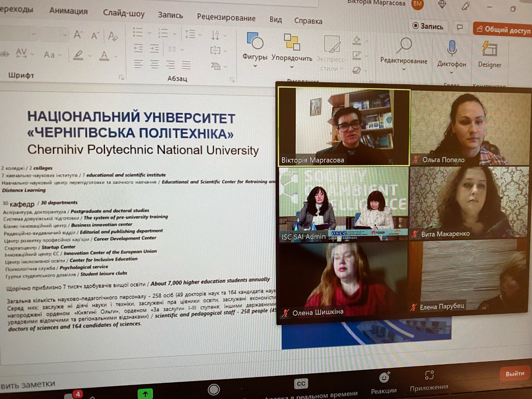The image size is (532, 399).
Task: Click the Упорядочить arrange icon
Action: (x=292, y=43)
